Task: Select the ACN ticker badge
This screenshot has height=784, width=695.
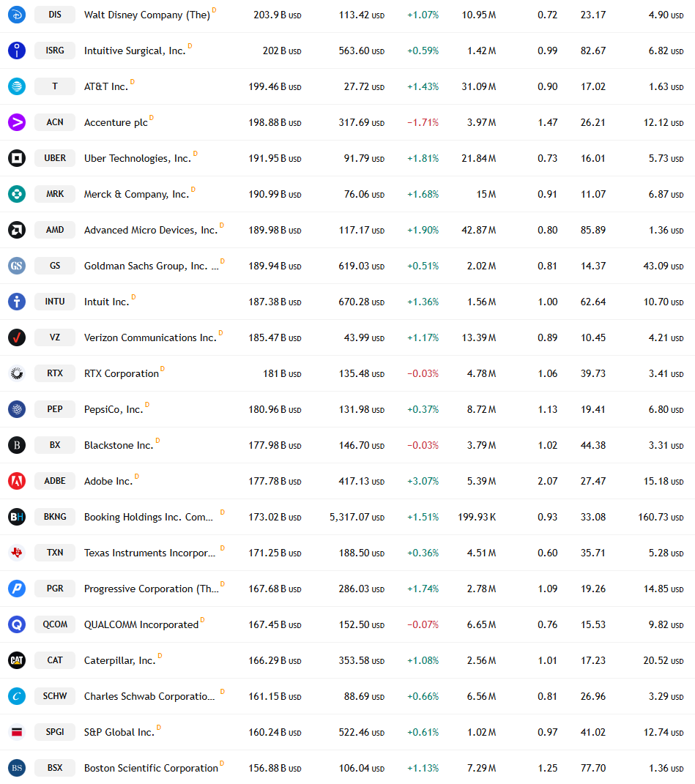Action: (x=55, y=122)
